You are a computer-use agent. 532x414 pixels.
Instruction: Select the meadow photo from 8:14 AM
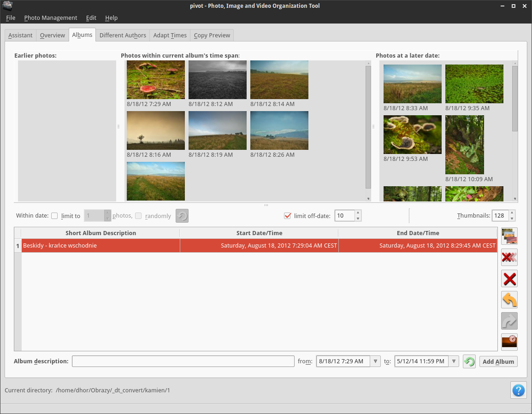click(279, 80)
